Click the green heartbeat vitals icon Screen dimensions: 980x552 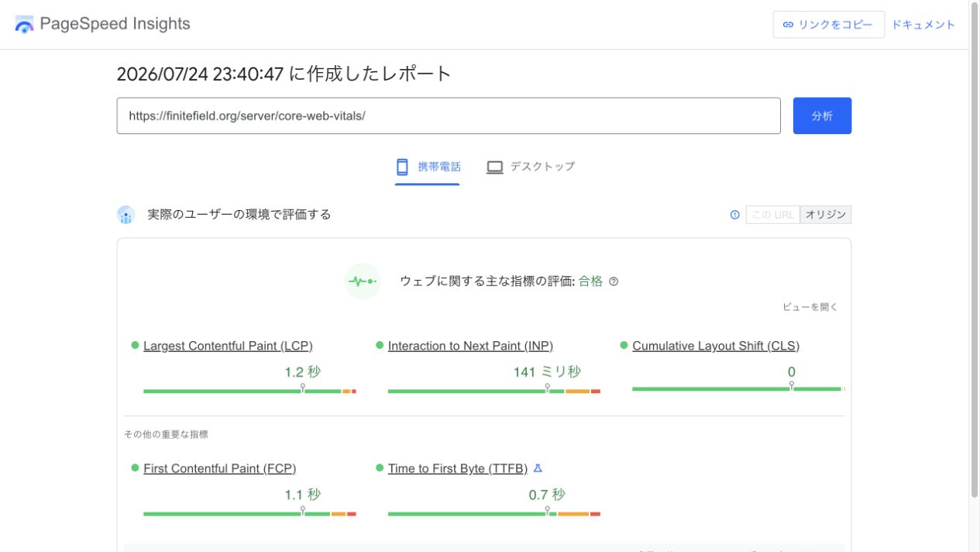pyautogui.click(x=363, y=281)
